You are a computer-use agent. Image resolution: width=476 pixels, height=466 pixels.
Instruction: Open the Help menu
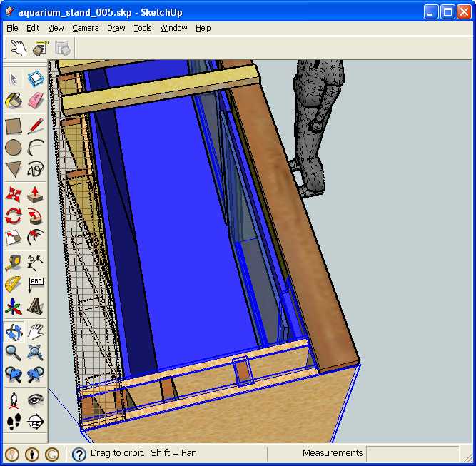pos(203,28)
